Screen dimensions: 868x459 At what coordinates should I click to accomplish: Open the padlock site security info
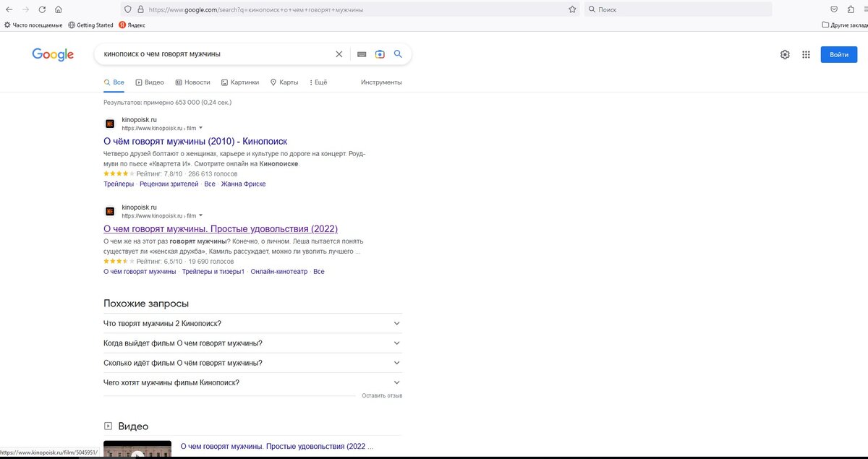pyautogui.click(x=140, y=9)
